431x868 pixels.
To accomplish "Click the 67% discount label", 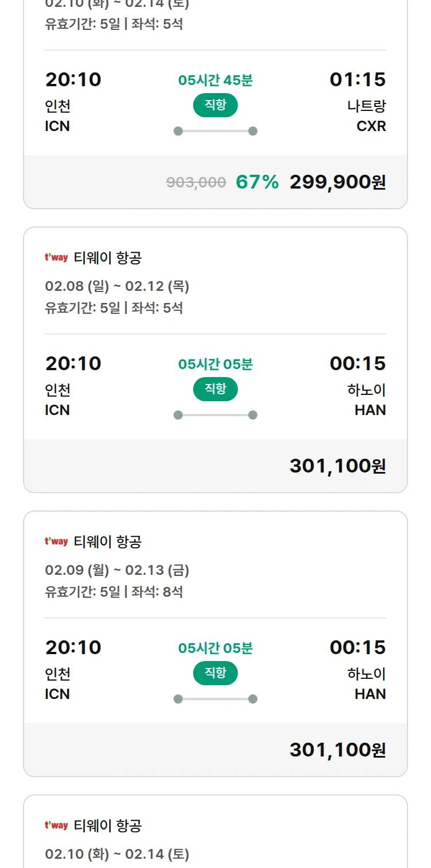I will [257, 182].
